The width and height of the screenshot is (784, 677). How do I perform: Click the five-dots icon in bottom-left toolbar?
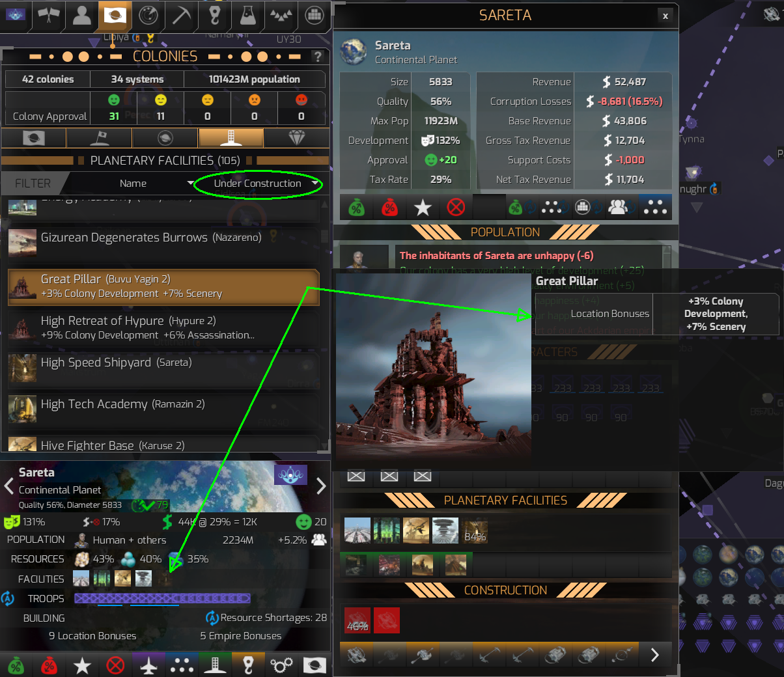(182, 665)
